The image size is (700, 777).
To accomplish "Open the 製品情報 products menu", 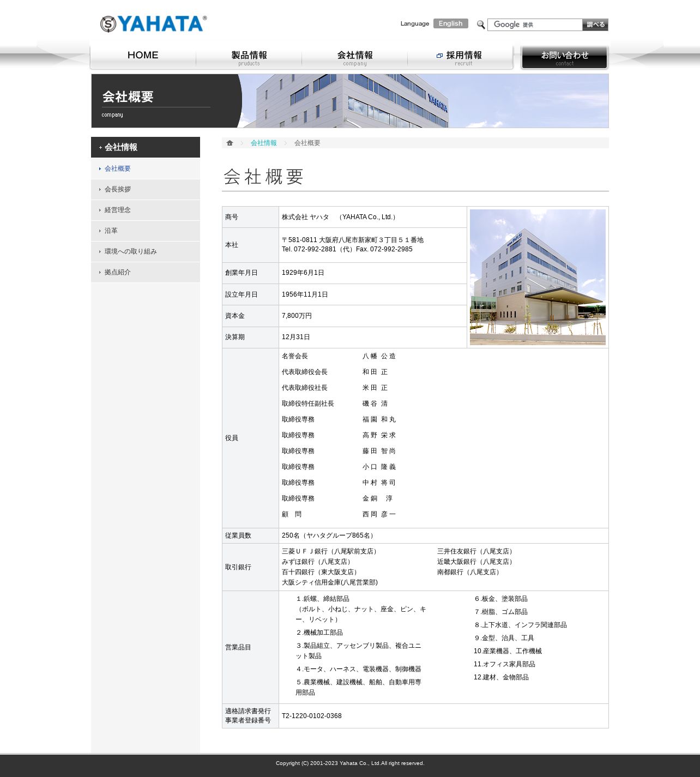I will (249, 57).
